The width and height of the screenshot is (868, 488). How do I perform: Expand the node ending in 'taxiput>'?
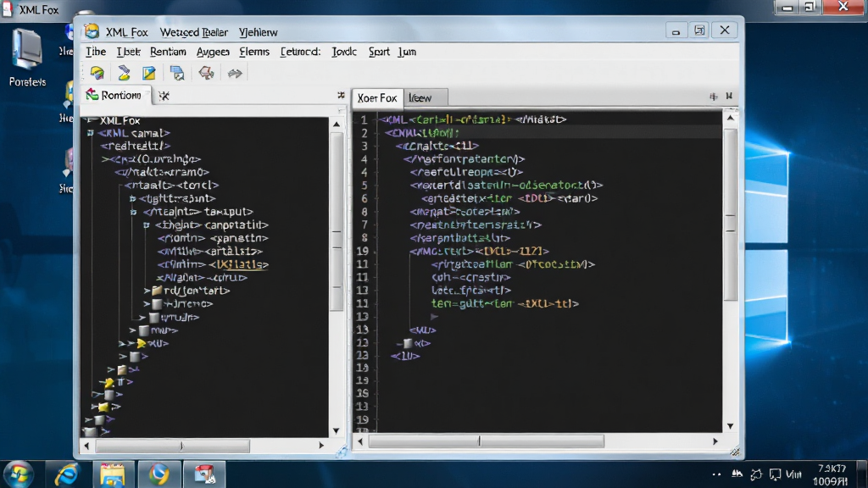pyautogui.click(x=133, y=212)
